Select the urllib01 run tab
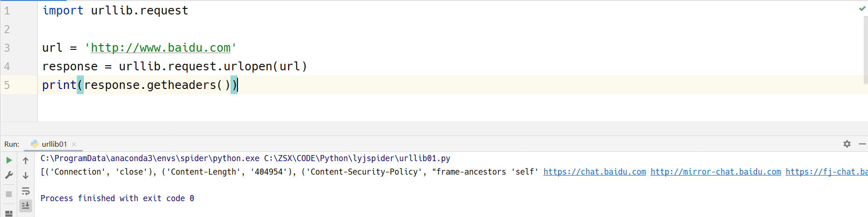868x217 pixels. pyautogui.click(x=54, y=144)
